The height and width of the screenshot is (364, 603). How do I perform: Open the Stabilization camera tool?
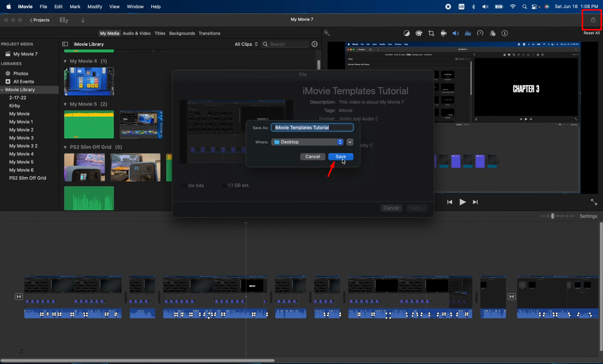(443, 34)
